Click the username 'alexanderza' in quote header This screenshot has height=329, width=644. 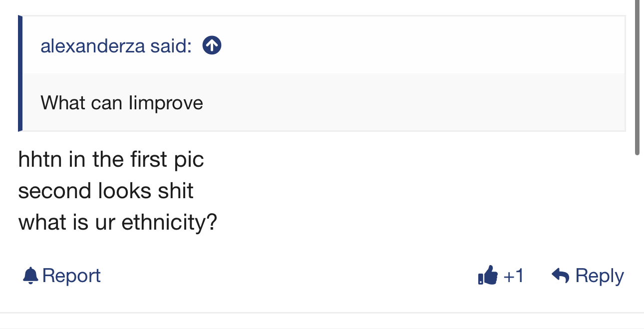[x=92, y=46]
